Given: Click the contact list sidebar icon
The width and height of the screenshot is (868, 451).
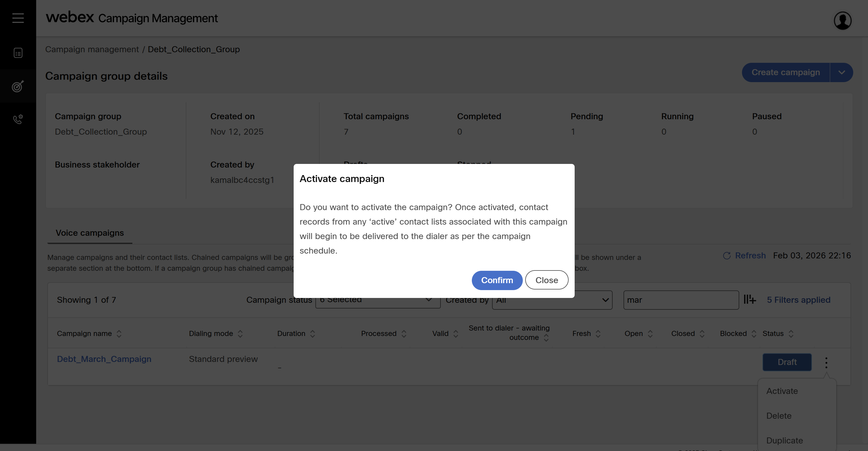Looking at the screenshot, I should point(18,53).
